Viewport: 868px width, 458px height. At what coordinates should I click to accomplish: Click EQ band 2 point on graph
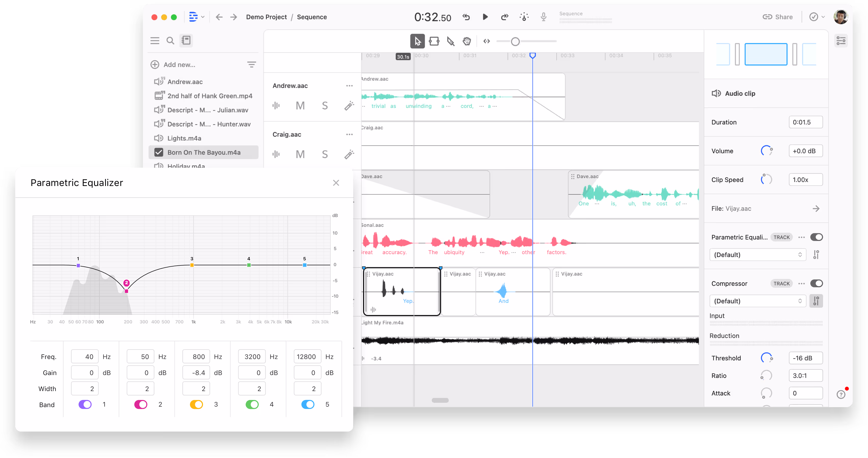pos(126,291)
